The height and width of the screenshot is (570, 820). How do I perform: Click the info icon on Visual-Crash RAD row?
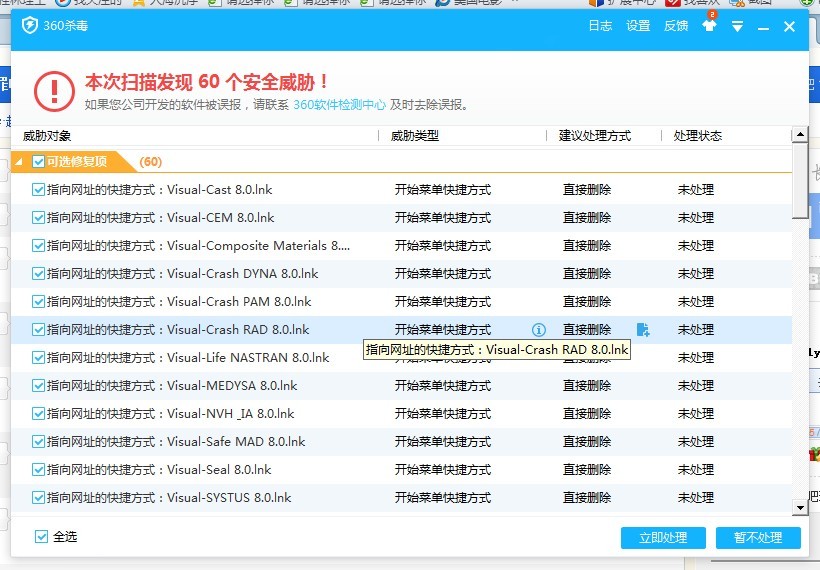pyautogui.click(x=539, y=329)
